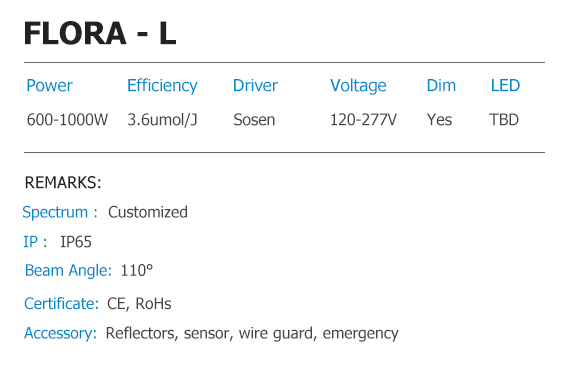
Task: Select the 3.6umol/J efficiency value
Action: 162,120
